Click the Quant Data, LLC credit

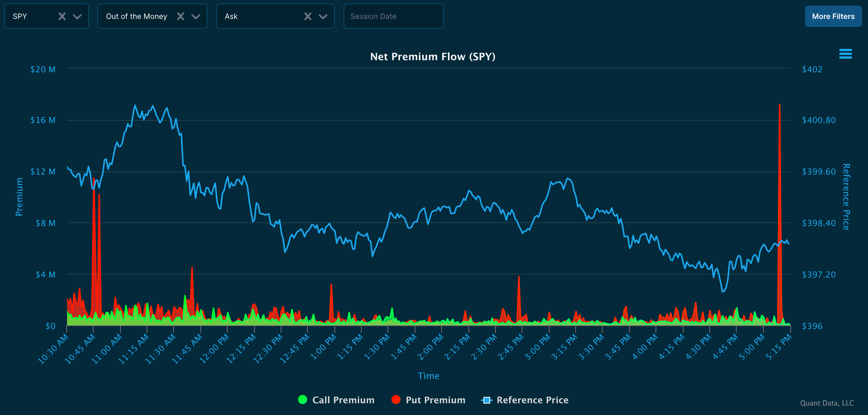tap(827, 403)
